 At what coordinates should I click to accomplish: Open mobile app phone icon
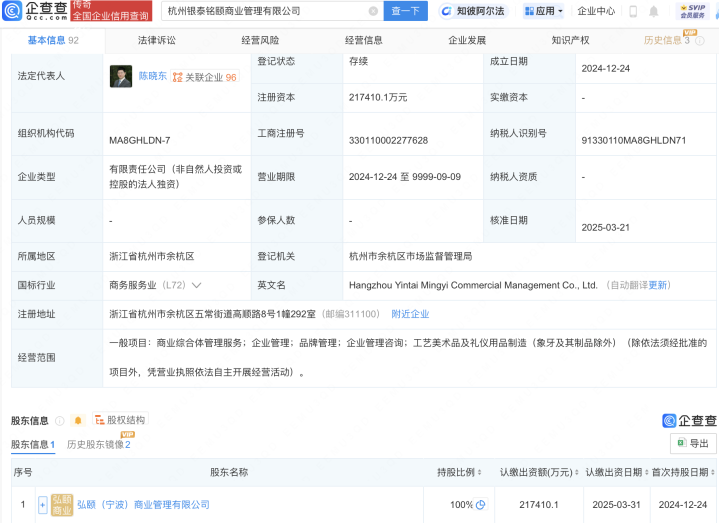633,11
